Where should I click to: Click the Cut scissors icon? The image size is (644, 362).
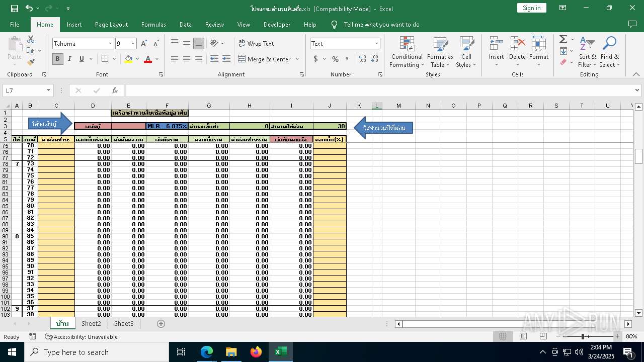31,39
